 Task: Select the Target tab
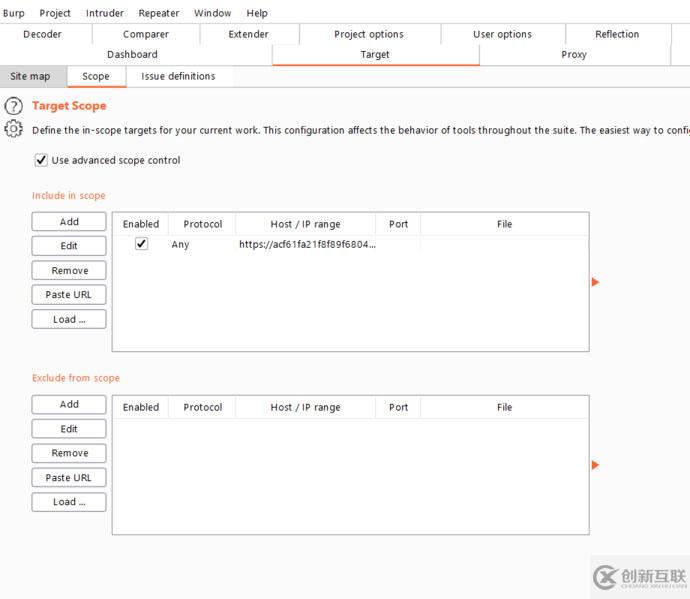[x=375, y=55]
